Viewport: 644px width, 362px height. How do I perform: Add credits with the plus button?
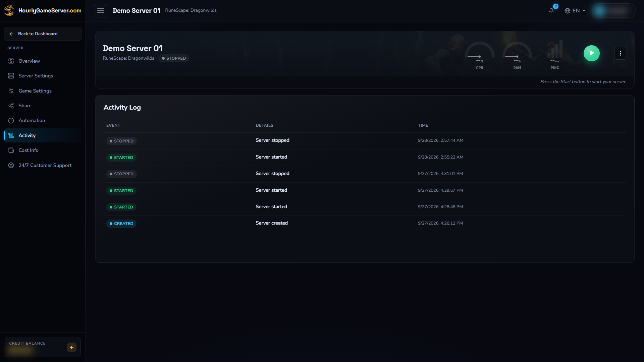click(71, 347)
